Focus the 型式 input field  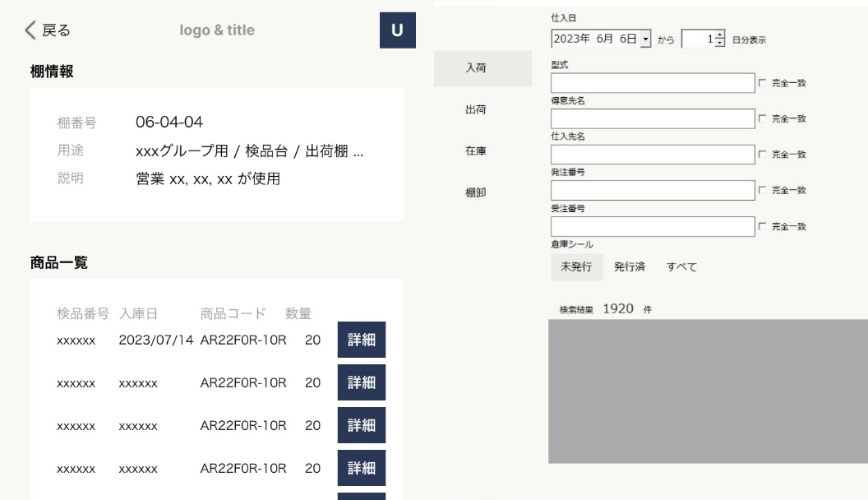653,83
